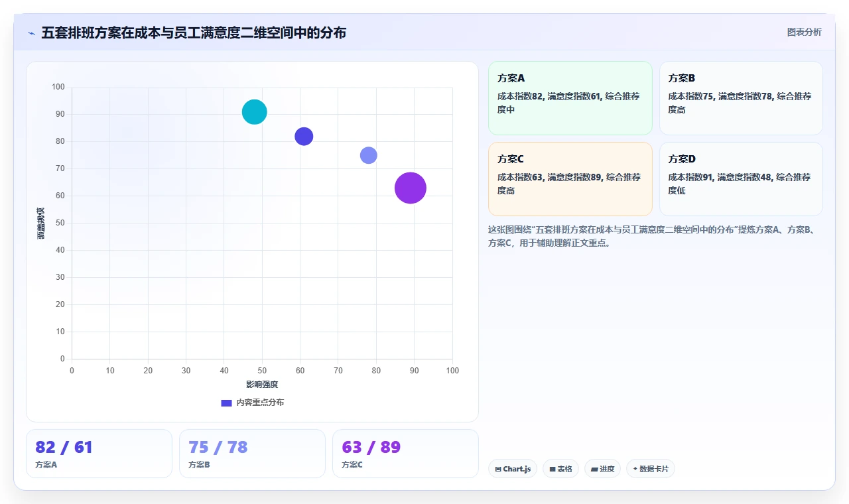Viewport: 849px width, 504px height.
Task: Click 成本指数91 description in 方案D card
Action: pos(740,184)
